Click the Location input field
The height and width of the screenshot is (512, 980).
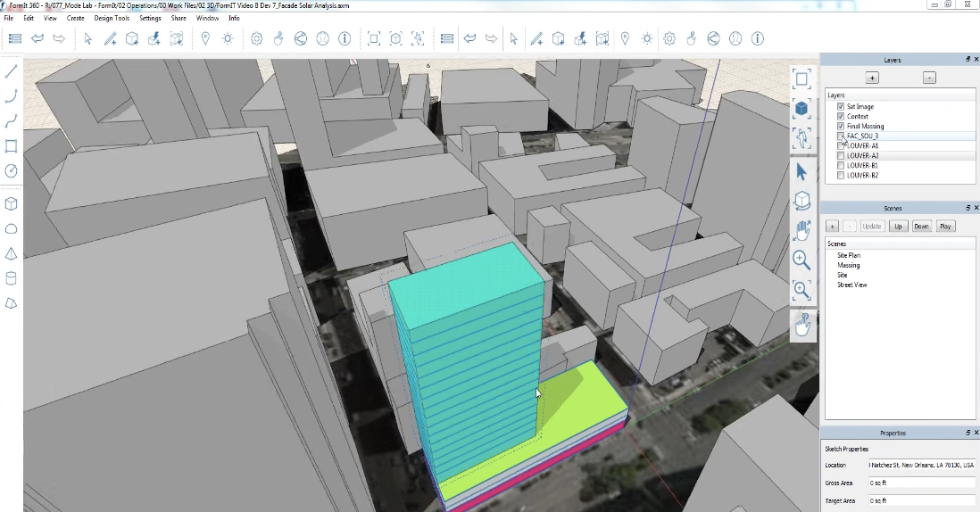point(921,466)
